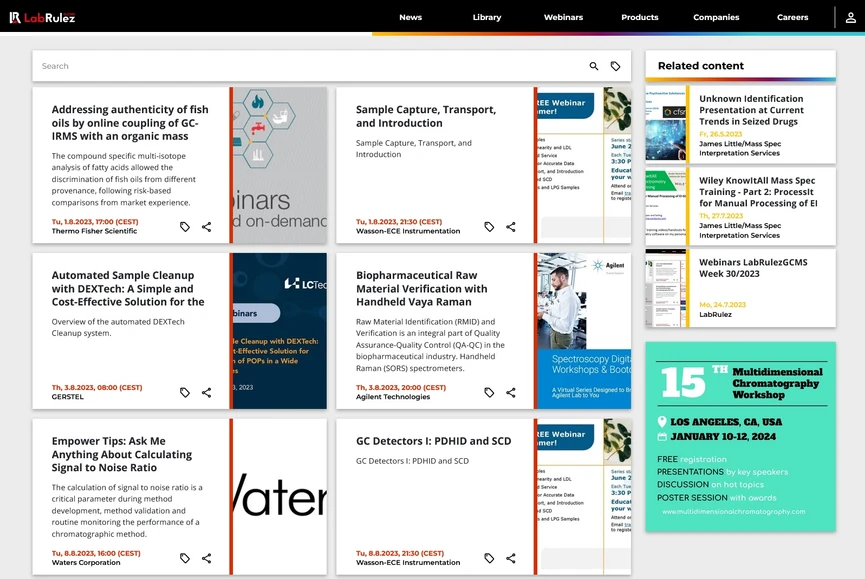Screen dimensions: 865x579
Task: Click date Th, 3.8.2023, 20:00 (CEST)
Action: [x=401, y=388]
